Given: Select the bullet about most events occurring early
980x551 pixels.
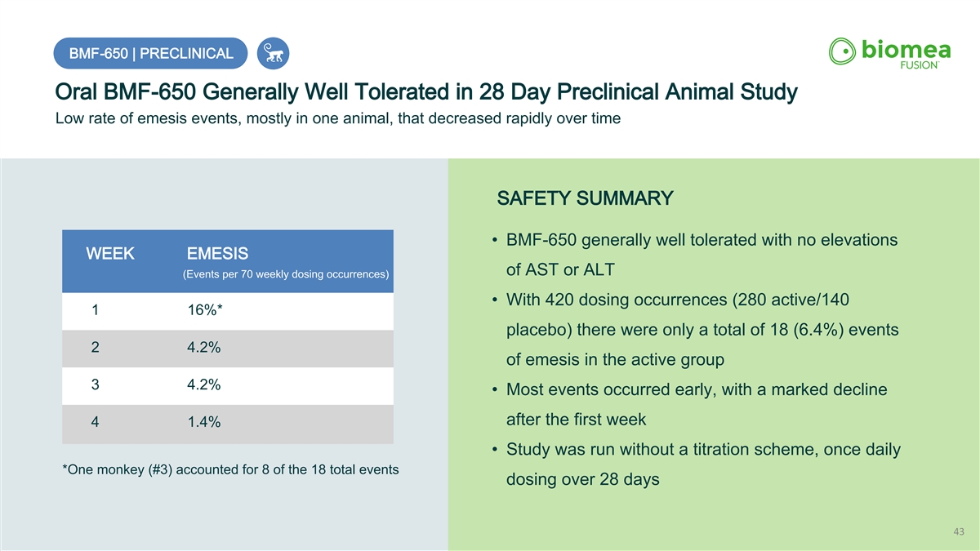Looking at the screenshot, I should point(694,404).
